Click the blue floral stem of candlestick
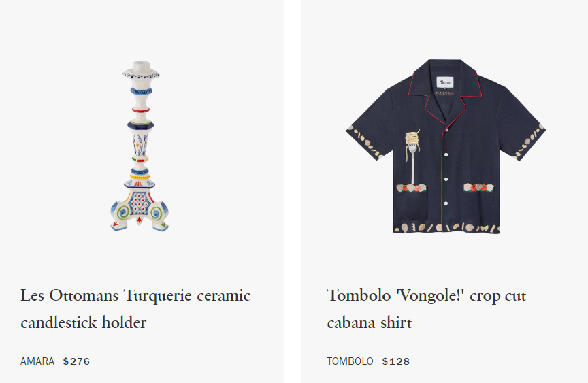 140,145
